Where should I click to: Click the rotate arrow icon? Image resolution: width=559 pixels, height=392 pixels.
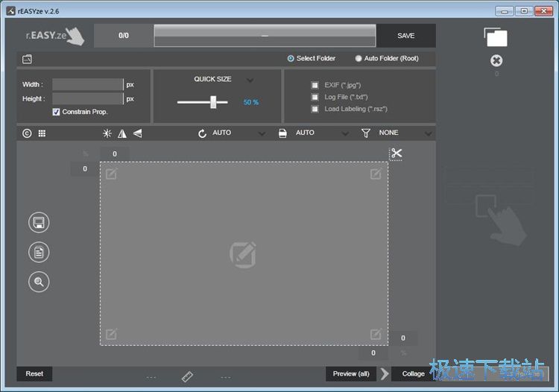click(x=202, y=133)
